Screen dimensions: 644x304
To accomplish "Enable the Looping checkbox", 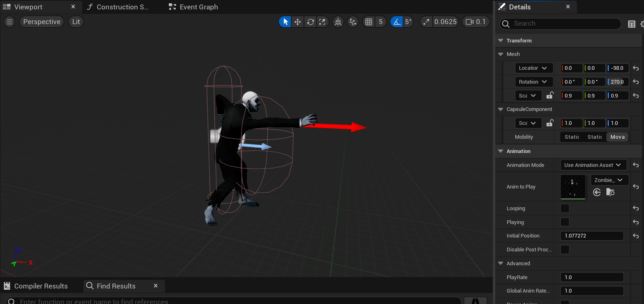I will click(x=565, y=209).
